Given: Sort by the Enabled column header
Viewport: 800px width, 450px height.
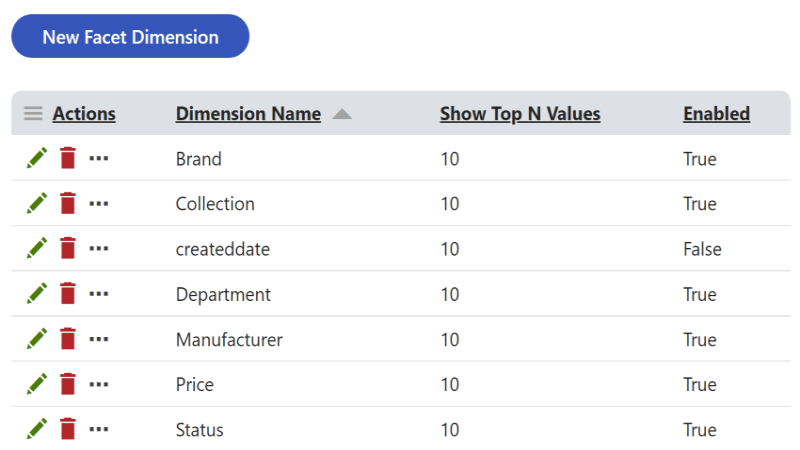Looking at the screenshot, I should click(716, 114).
